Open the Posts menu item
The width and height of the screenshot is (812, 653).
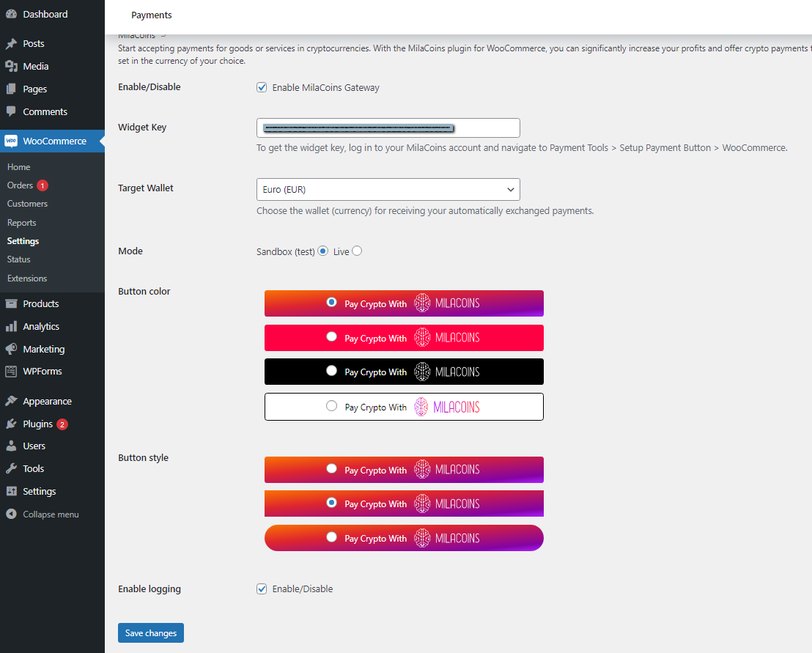click(34, 43)
